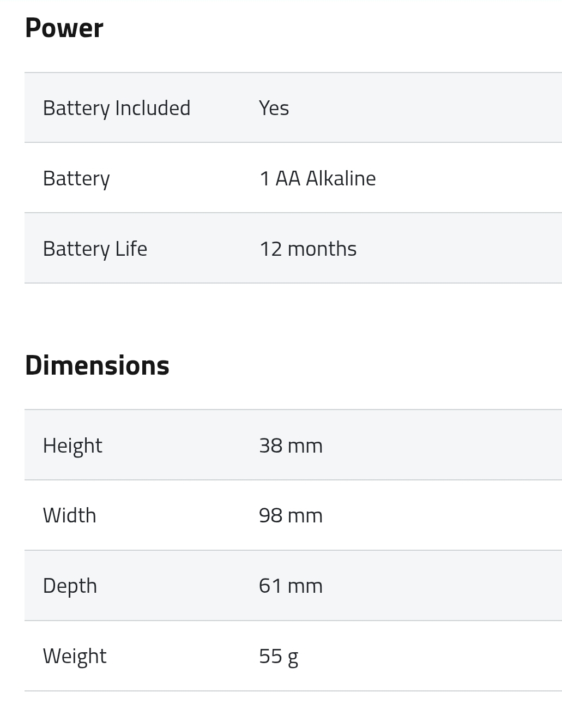Click the Yes value for Battery Included
Screen dimensions: 562x728
point(274,108)
